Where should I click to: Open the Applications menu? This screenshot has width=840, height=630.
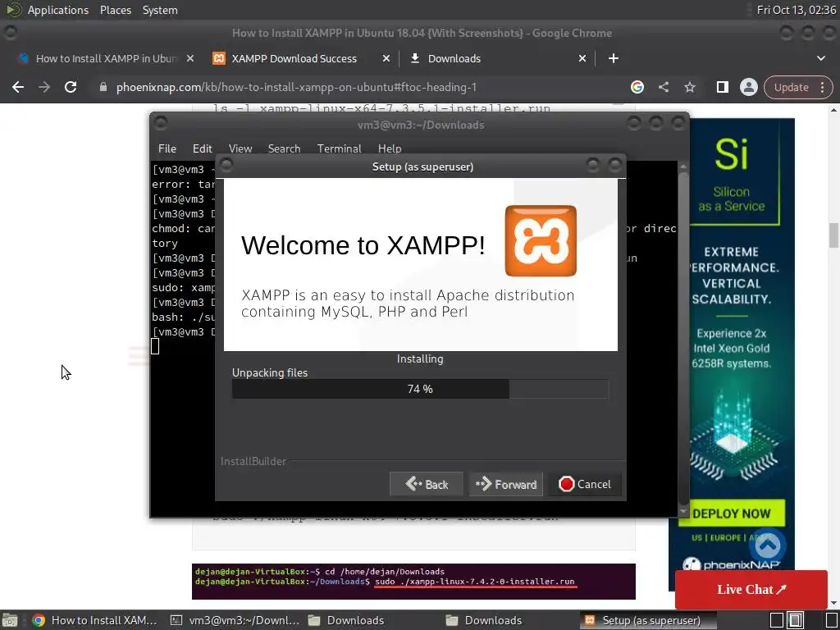click(x=58, y=10)
